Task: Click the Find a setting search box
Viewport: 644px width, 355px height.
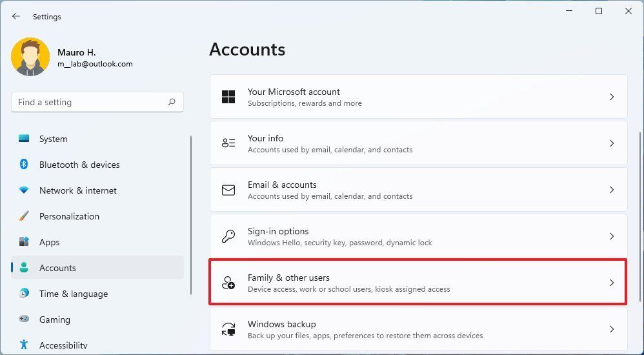Action: pos(97,102)
